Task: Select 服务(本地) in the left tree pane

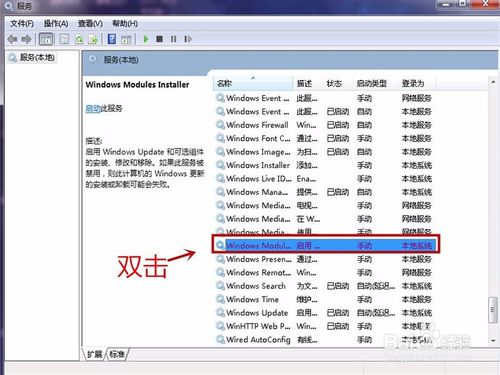Action: 32,57
